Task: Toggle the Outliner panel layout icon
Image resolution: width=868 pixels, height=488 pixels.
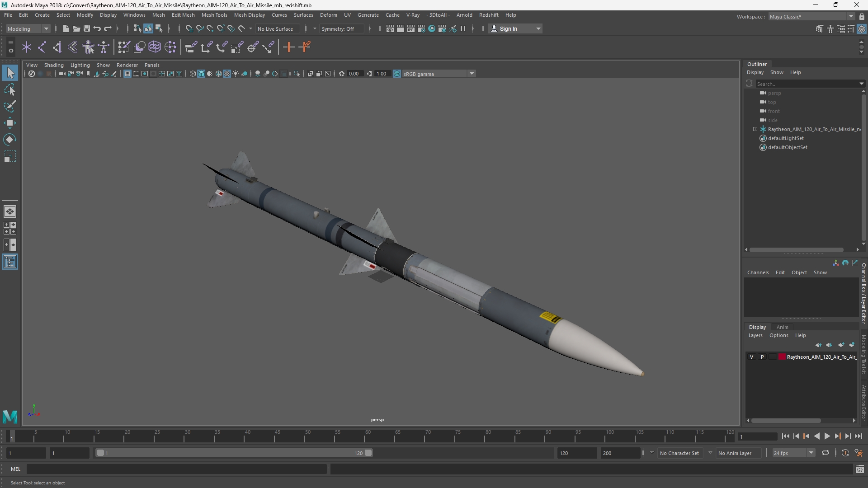Action: pos(10,262)
